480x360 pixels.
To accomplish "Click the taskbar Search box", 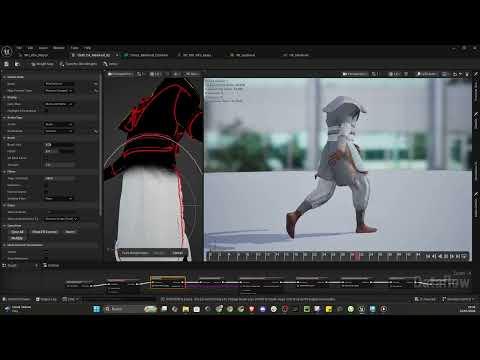I will (x=130, y=309).
